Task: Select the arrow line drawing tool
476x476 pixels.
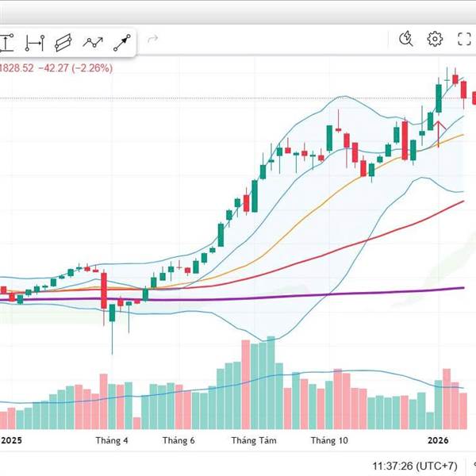Action: (121, 43)
